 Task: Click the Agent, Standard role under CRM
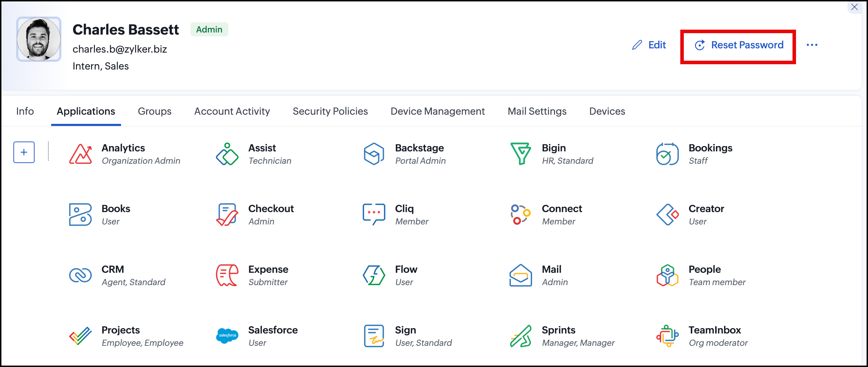[133, 282]
